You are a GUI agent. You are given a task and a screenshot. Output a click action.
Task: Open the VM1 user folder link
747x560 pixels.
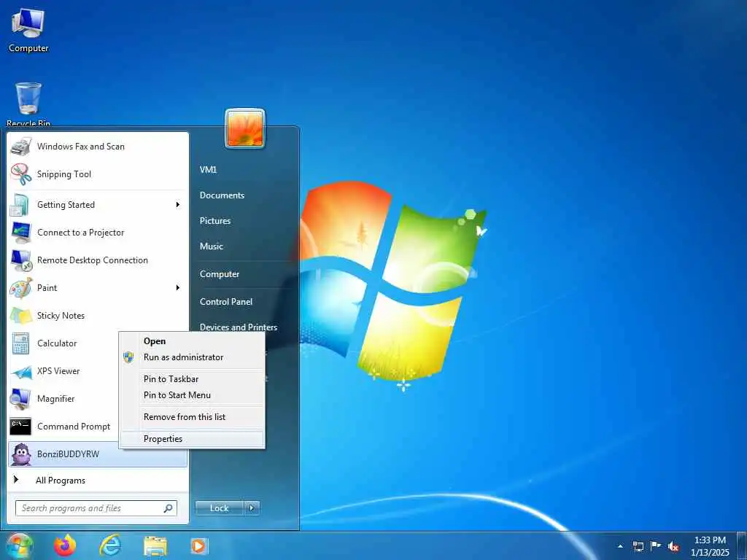point(208,169)
